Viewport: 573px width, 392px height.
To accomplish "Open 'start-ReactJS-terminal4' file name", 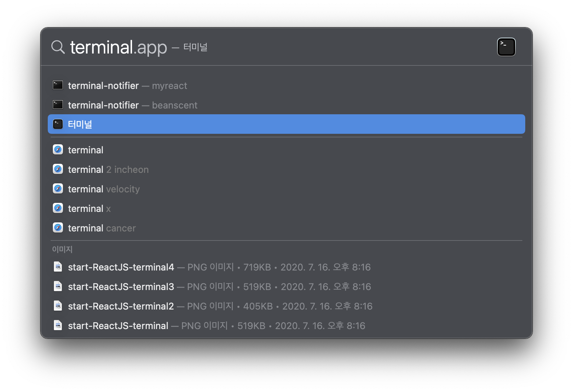I will [x=121, y=267].
